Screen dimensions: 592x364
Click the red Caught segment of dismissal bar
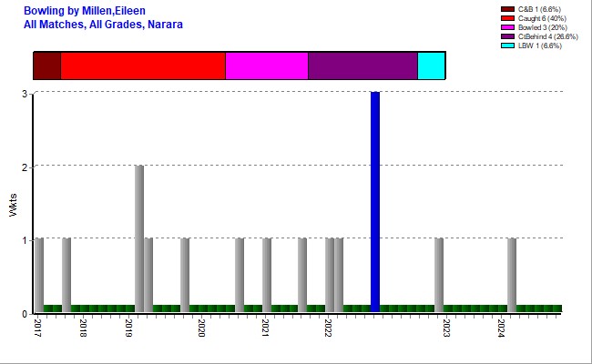(143, 66)
